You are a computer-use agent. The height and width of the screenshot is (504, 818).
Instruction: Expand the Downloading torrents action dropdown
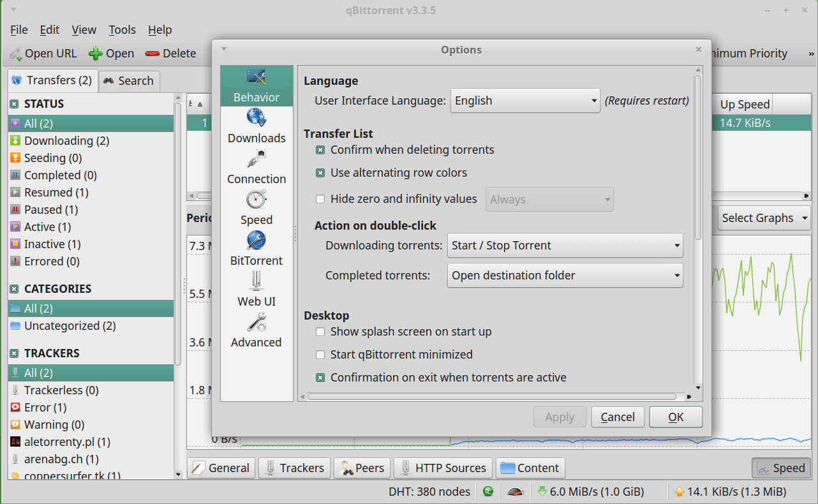(565, 246)
